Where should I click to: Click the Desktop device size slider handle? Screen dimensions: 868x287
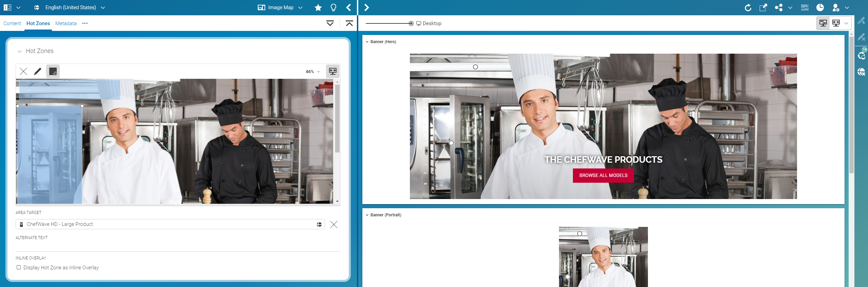click(x=411, y=23)
